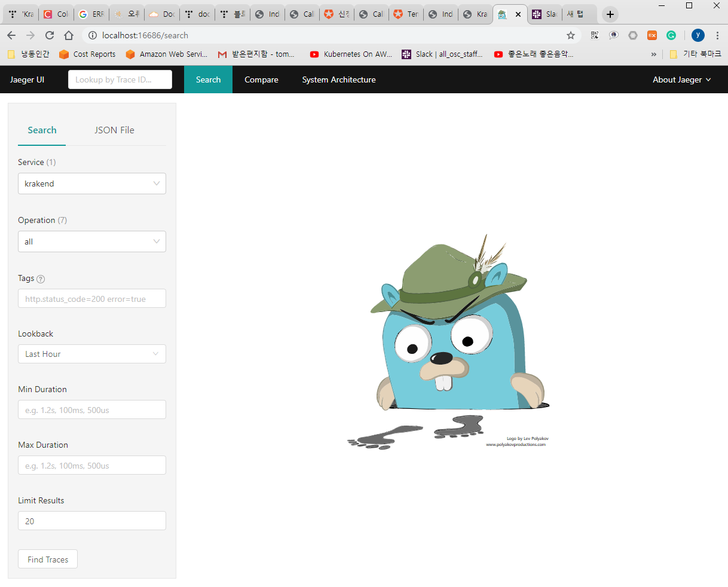Open the 냉동인간 bookmark folder

click(29, 54)
